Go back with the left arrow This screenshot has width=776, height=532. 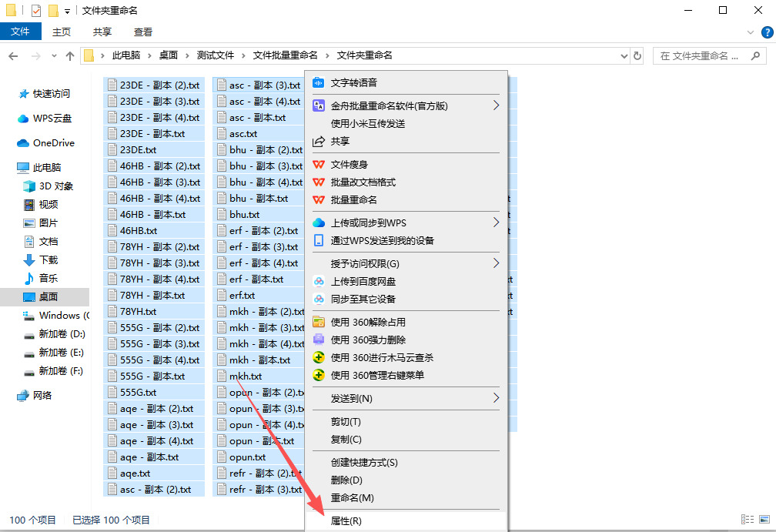tap(13, 56)
